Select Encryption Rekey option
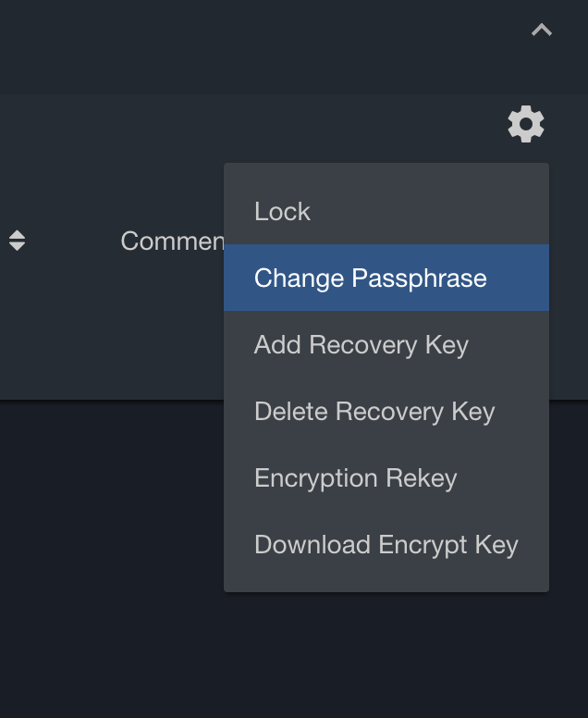Viewport: 588px width, 718px height. [386, 477]
